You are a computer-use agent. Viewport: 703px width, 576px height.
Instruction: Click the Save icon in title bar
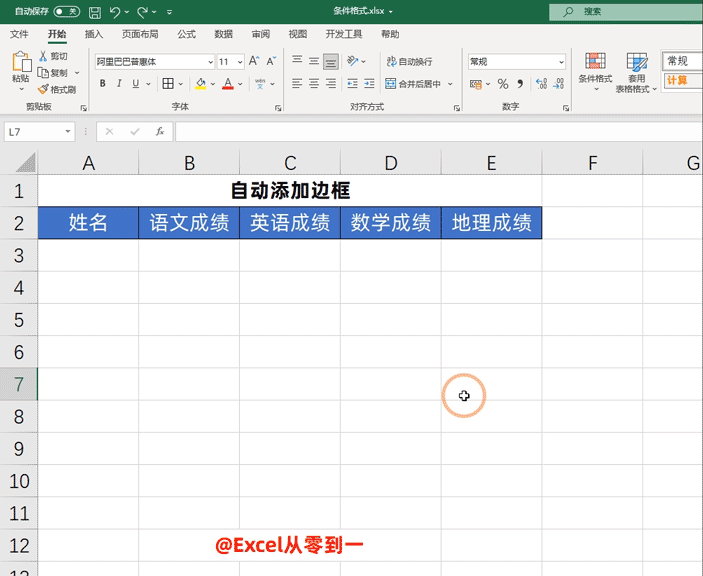[94, 12]
